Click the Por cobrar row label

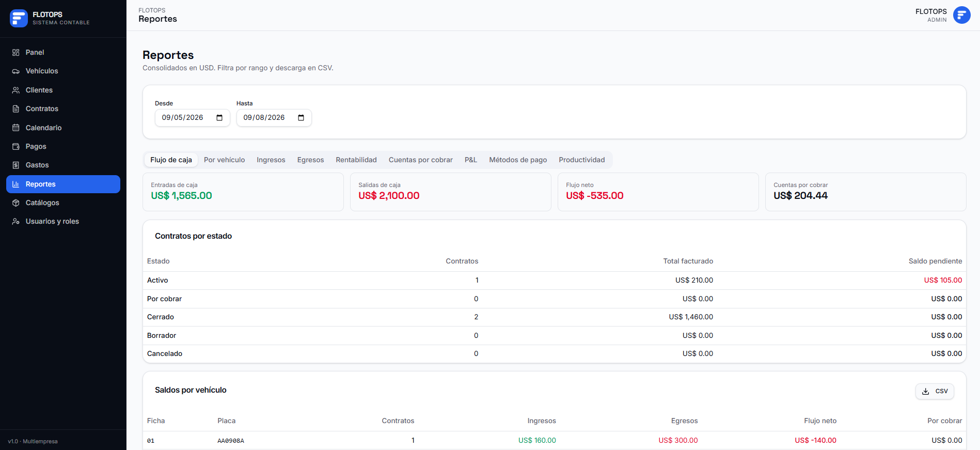coord(164,299)
